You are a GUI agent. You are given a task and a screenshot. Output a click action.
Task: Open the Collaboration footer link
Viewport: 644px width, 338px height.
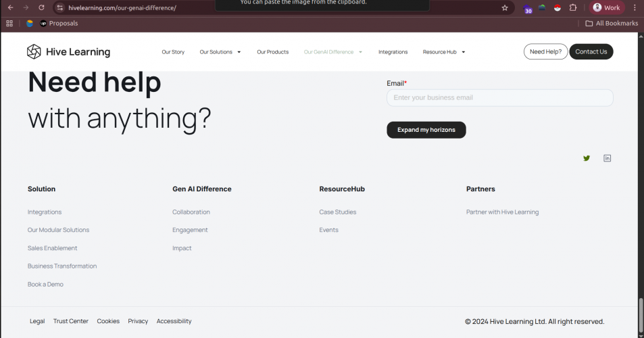[191, 212]
